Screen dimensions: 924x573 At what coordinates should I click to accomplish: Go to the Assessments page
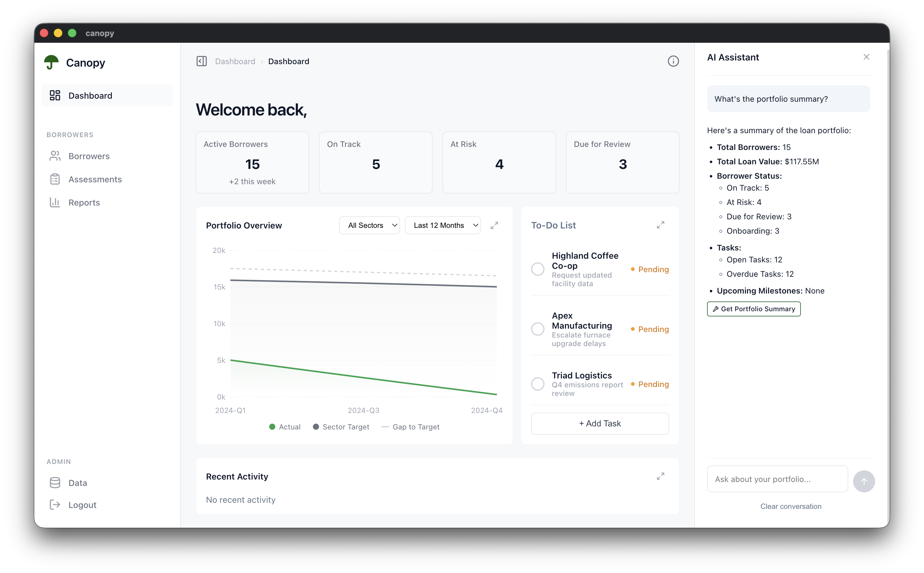point(95,179)
